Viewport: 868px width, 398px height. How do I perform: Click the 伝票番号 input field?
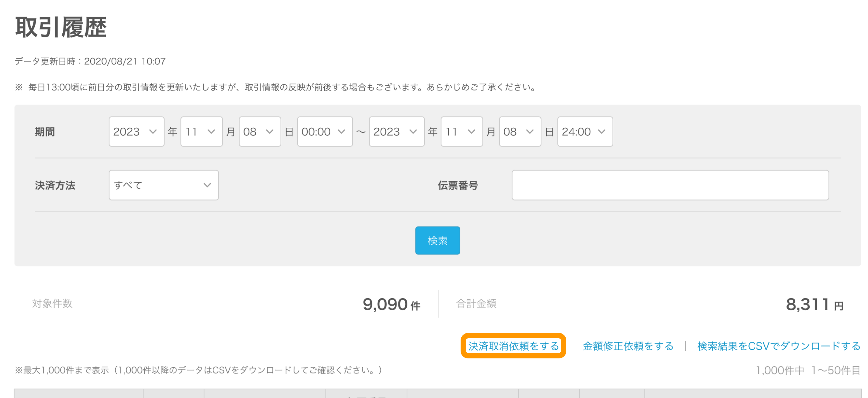pyautogui.click(x=670, y=185)
